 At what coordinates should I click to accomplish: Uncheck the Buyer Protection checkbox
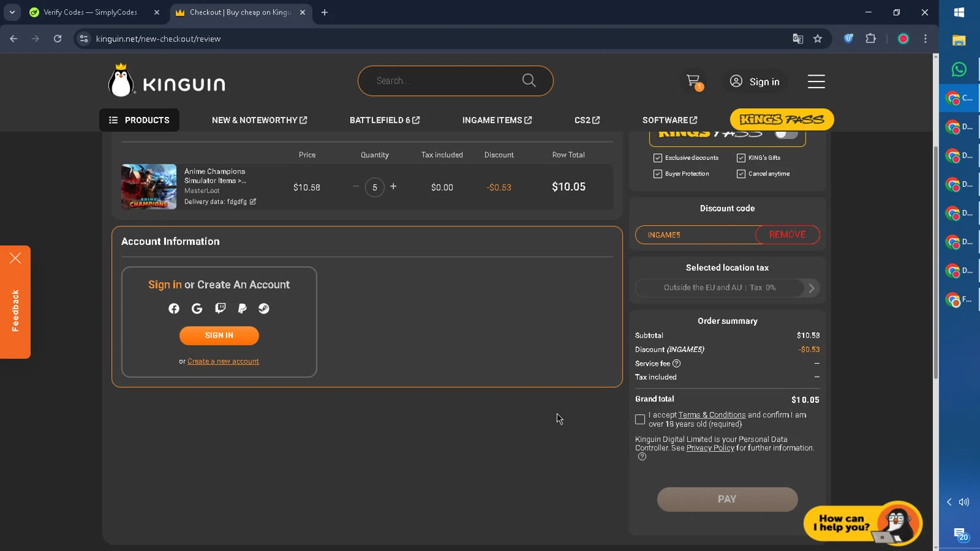[x=658, y=174]
